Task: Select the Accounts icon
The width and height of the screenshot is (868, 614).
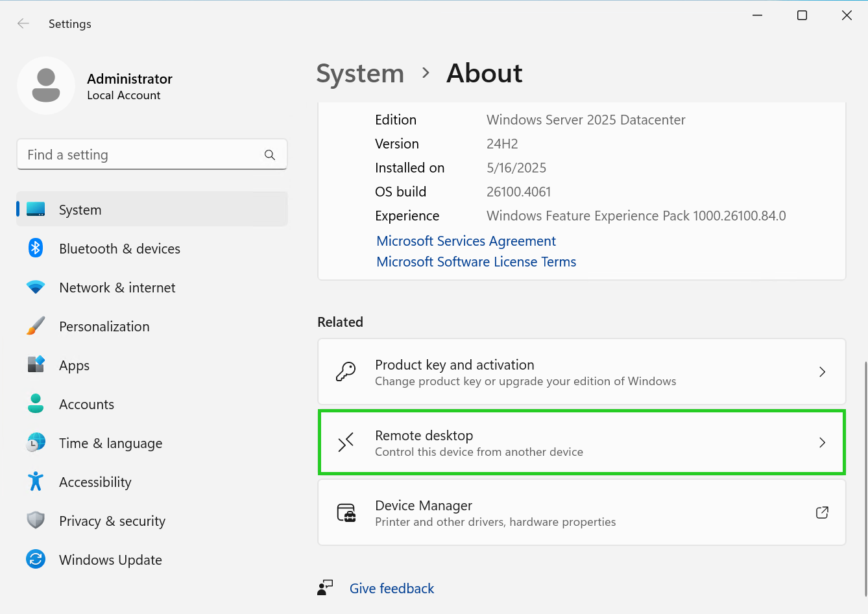Action: pos(36,404)
